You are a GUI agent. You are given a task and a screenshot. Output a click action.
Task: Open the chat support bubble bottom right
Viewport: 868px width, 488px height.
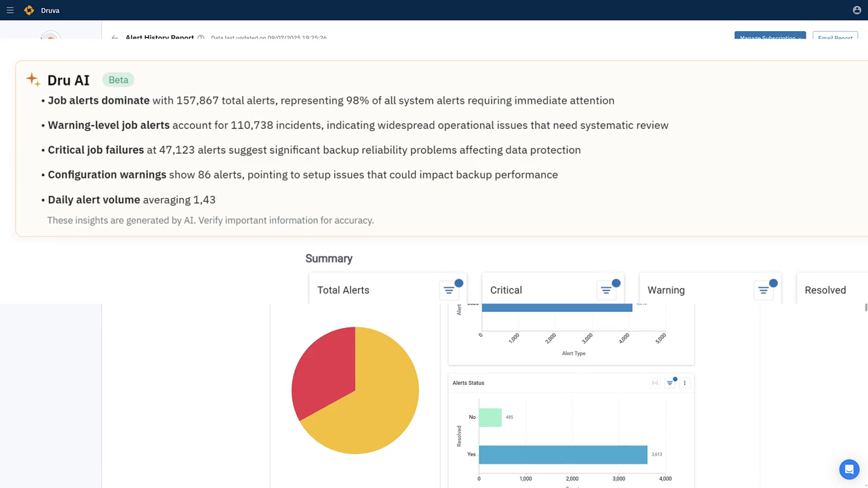point(849,469)
